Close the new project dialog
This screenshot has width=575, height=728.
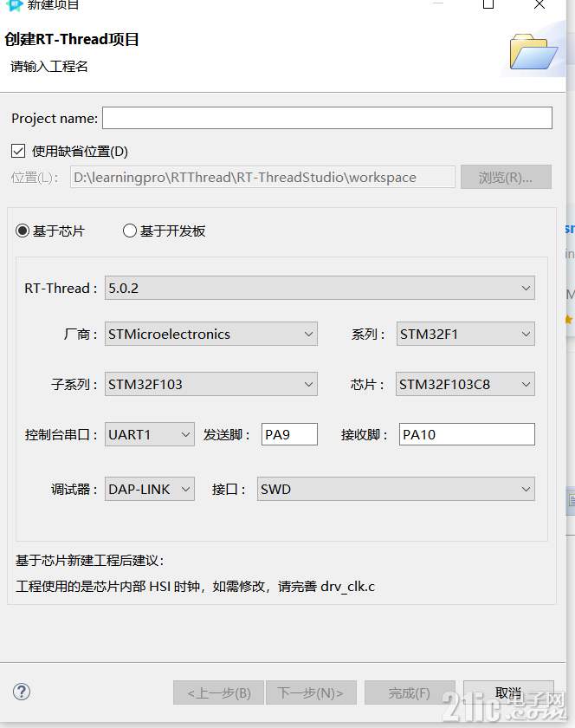539,4
